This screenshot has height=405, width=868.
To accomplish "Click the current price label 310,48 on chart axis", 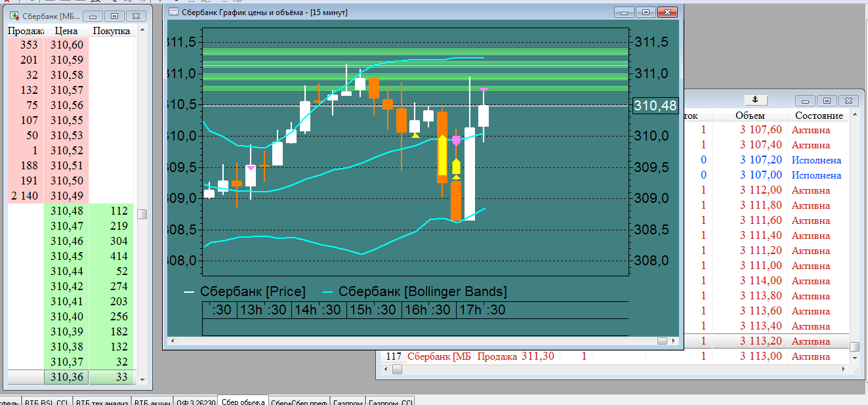I will pyautogui.click(x=655, y=105).
